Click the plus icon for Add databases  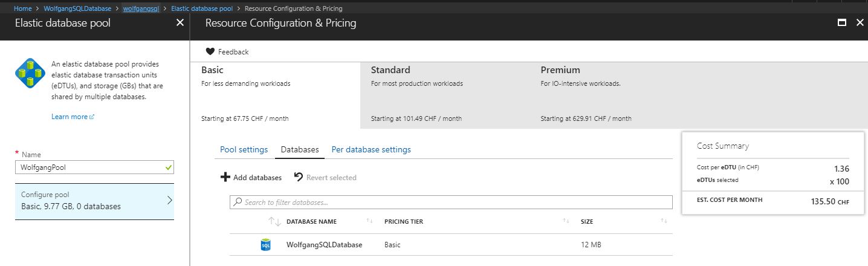pyautogui.click(x=225, y=177)
